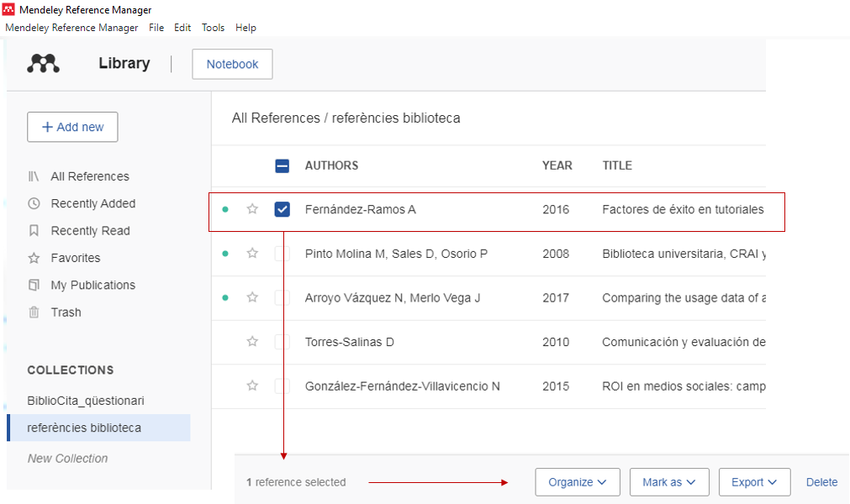Click the year 2008 cell

coord(556,254)
